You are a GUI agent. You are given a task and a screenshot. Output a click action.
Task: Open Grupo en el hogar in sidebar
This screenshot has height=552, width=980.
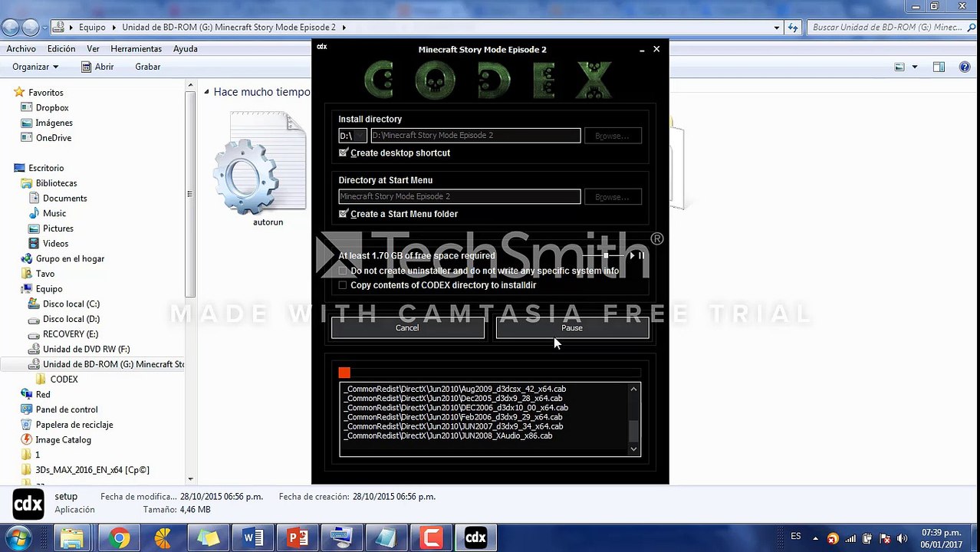point(70,258)
